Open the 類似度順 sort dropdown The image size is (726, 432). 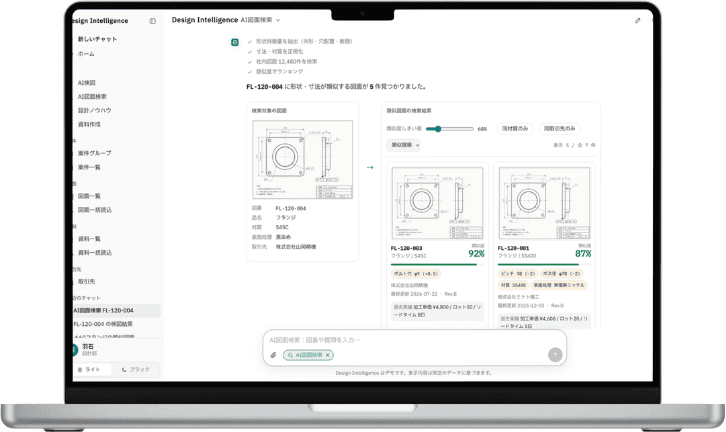[403, 145]
